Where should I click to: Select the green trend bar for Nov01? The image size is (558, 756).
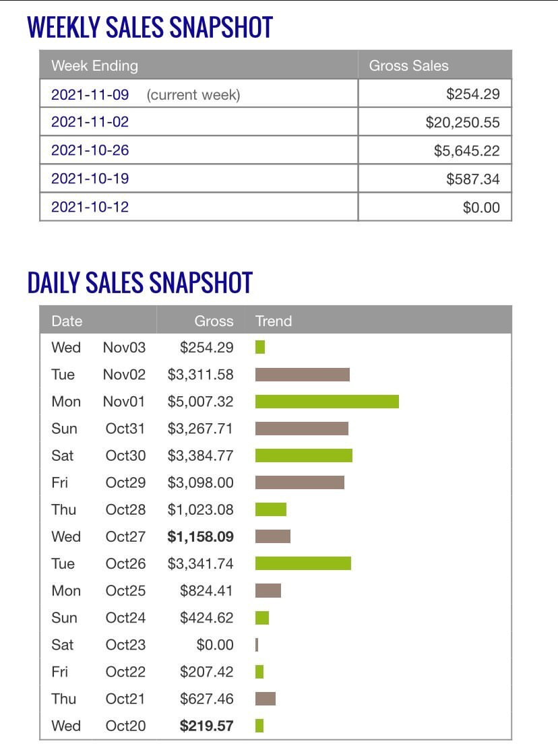point(327,402)
